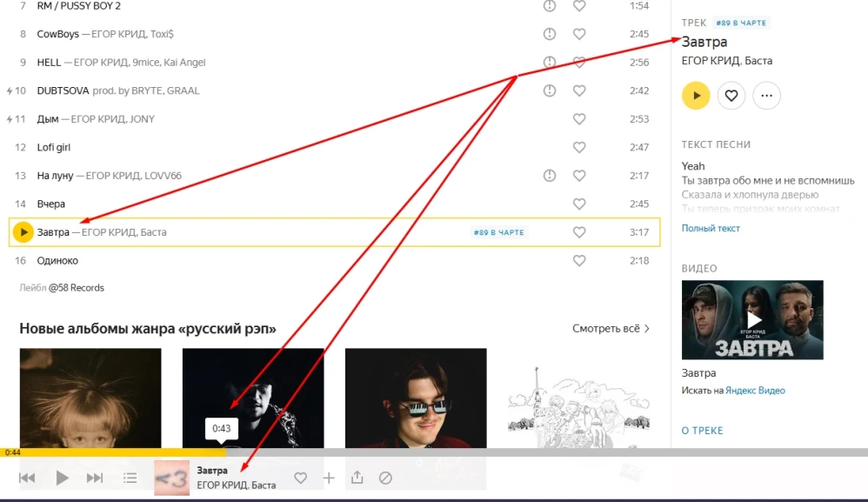Open the #89 в чарте badge in the panel
Viewport: 868px width, 502px height.
click(x=741, y=23)
